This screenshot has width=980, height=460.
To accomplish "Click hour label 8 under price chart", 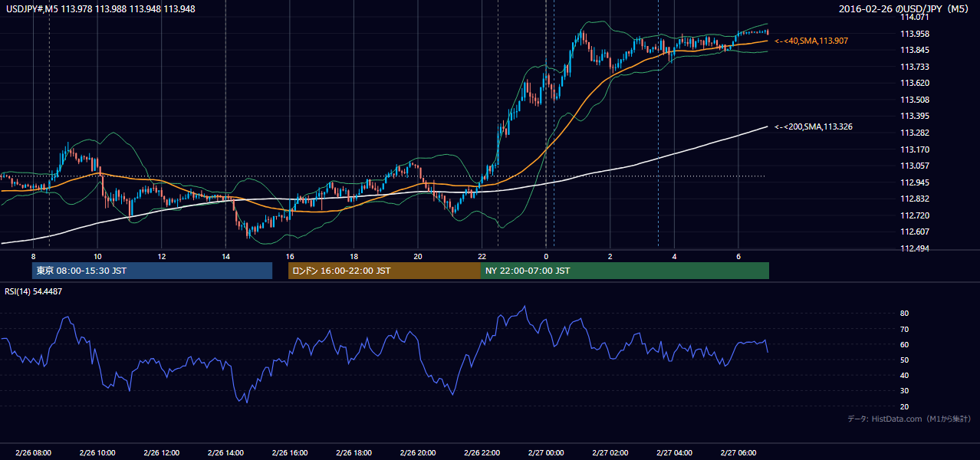I will (33, 256).
